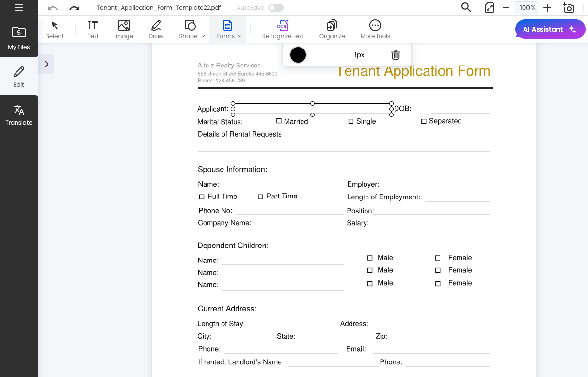Check the Part Time checkbox
Image resolution: width=588 pixels, height=377 pixels.
pyautogui.click(x=260, y=197)
